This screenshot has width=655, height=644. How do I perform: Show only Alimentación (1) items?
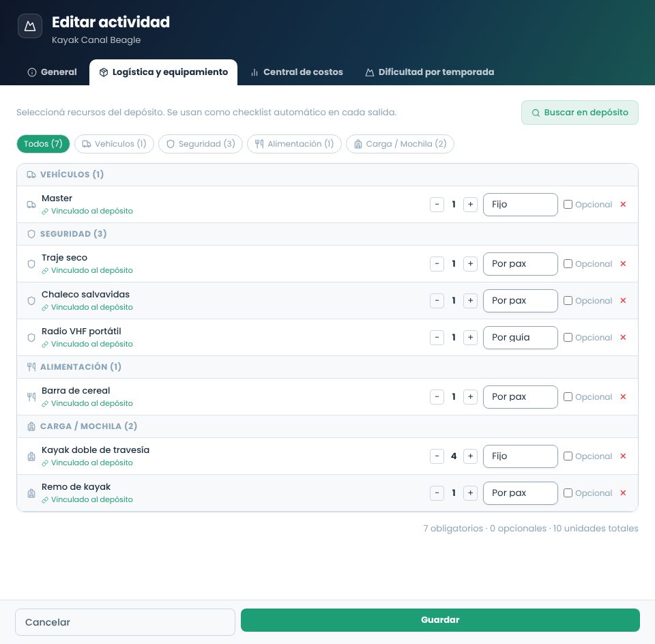(294, 144)
